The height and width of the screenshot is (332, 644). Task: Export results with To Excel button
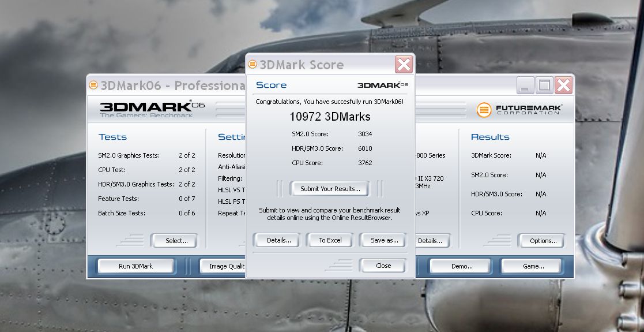tap(330, 240)
